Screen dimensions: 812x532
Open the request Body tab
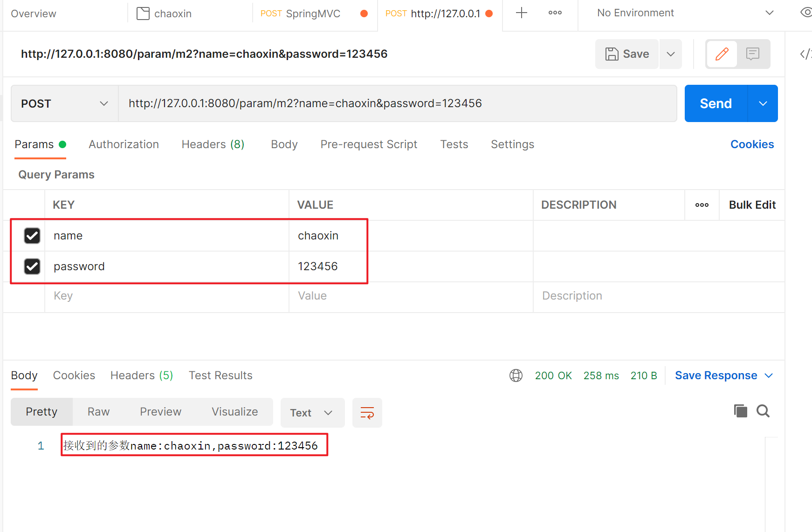[x=284, y=144]
